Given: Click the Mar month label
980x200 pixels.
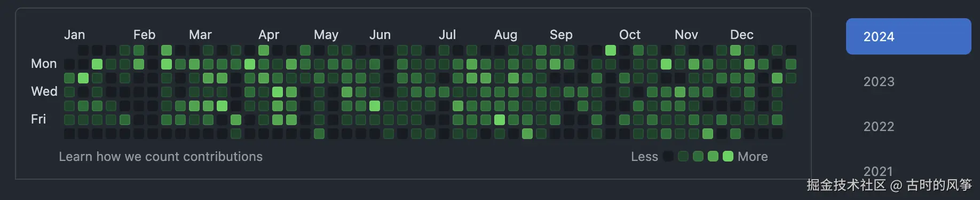Looking at the screenshot, I should pyautogui.click(x=200, y=35).
